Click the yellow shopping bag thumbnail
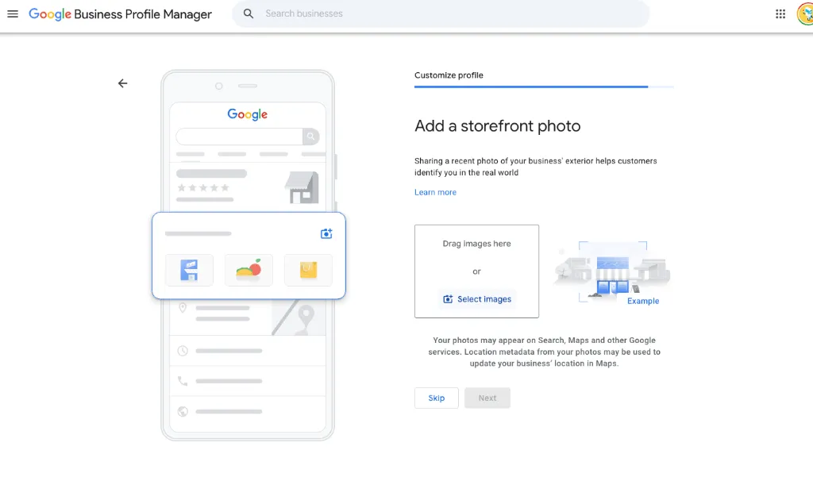 308,270
